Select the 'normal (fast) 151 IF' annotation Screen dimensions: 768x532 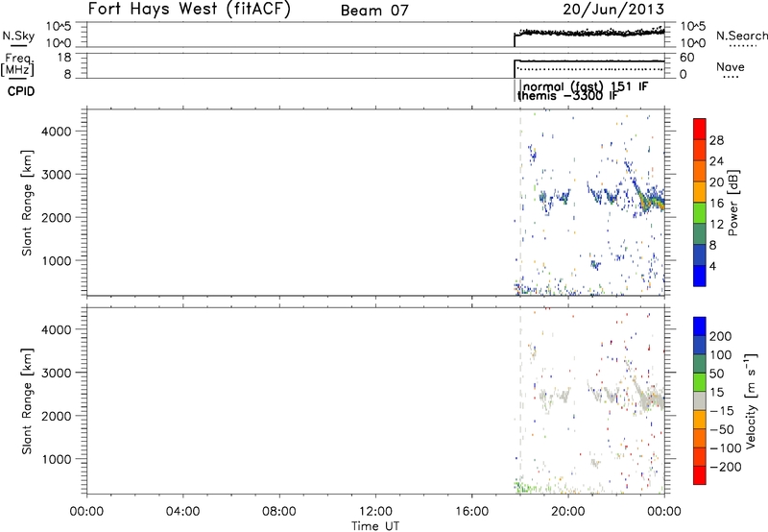(586, 86)
